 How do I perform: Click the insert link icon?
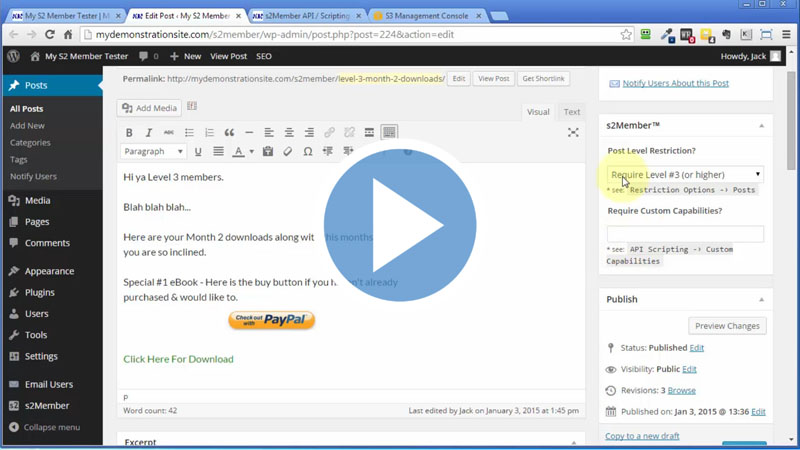point(329,133)
